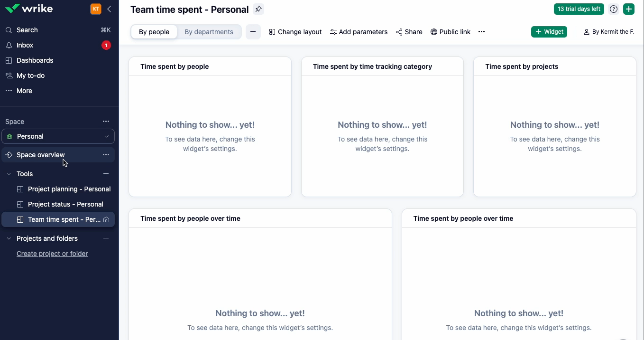The image size is (644, 340).
Task: Click the green Widget button
Action: (x=549, y=32)
